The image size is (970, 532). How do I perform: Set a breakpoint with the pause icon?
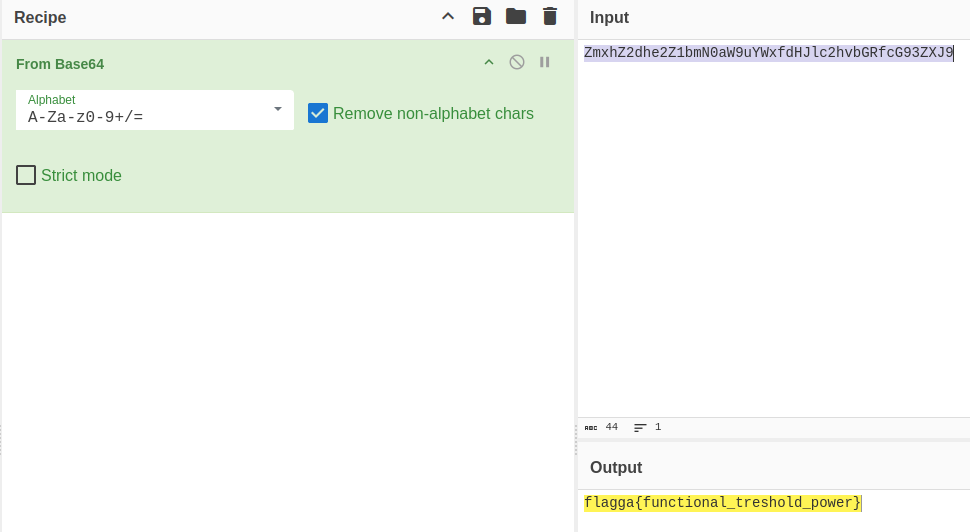545,62
